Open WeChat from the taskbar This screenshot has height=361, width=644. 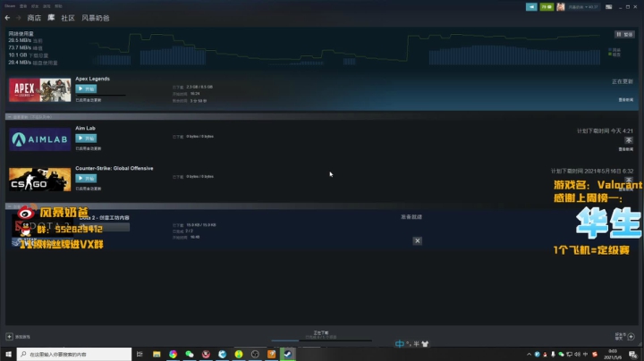point(190,354)
